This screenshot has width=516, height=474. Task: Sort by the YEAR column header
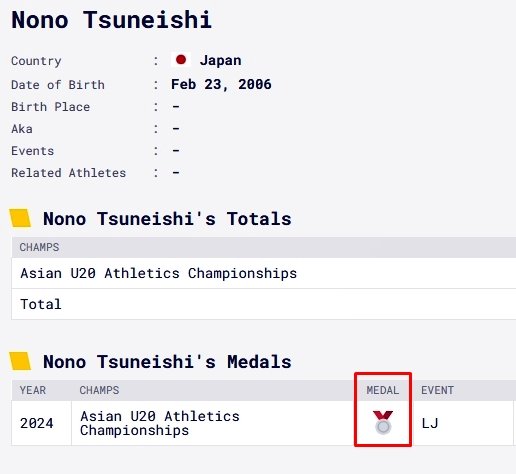tap(33, 390)
